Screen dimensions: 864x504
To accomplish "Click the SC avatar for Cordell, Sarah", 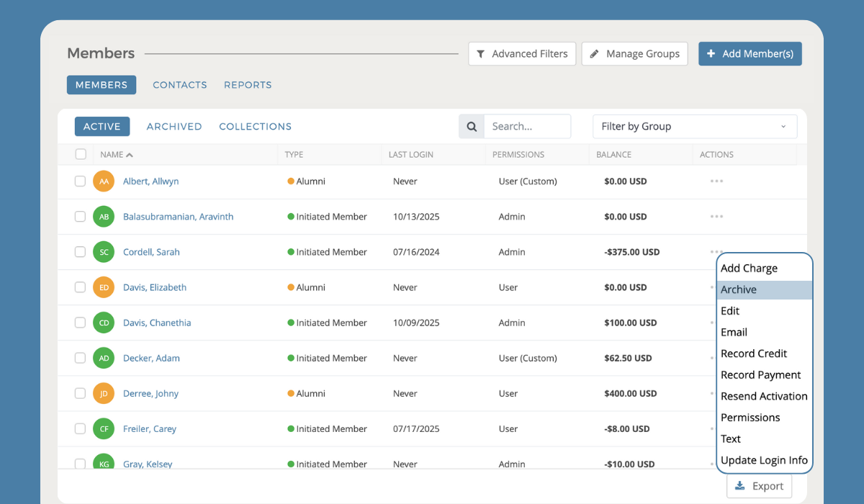I will tap(104, 252).
